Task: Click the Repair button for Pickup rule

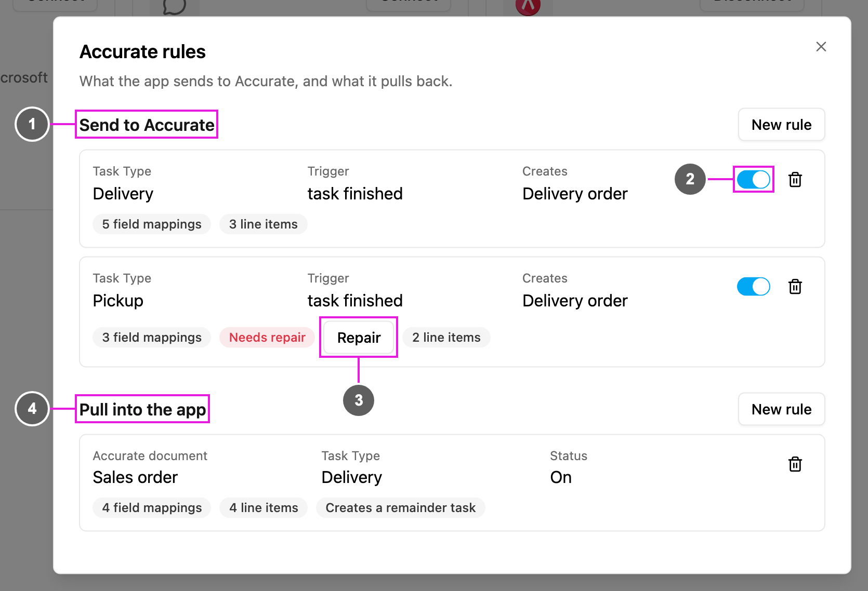Action: click(x=359, y=338)
